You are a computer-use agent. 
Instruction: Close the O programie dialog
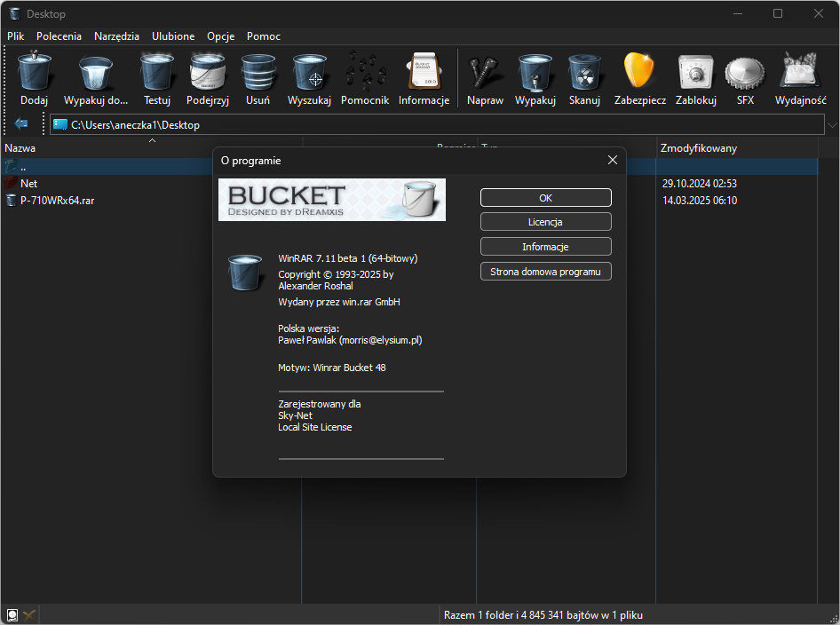pos(613,160)
